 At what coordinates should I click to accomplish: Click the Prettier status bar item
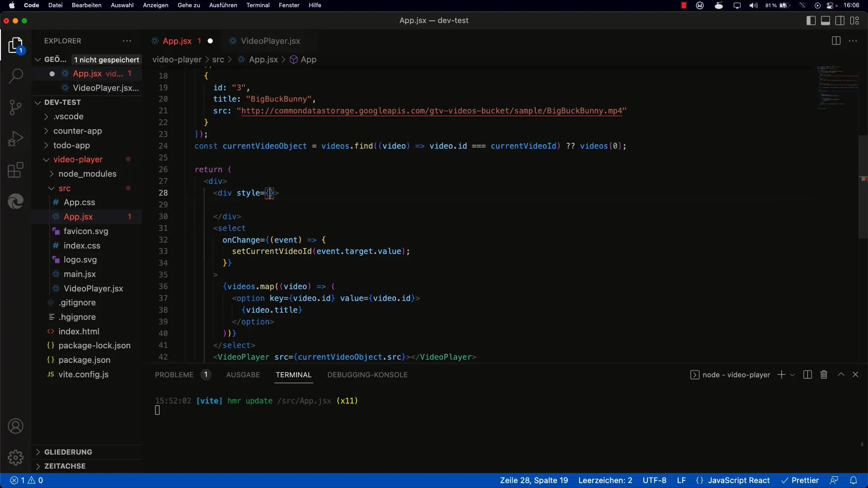point(800,480)
